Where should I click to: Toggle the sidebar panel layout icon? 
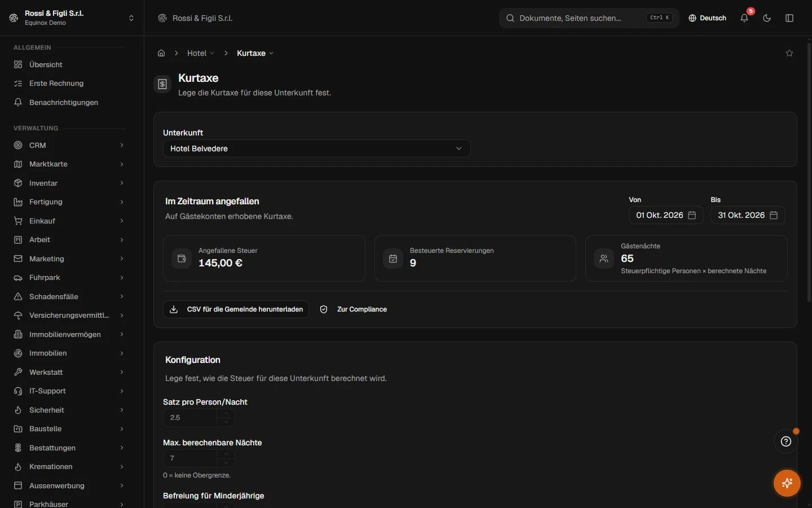pos(789,18)
